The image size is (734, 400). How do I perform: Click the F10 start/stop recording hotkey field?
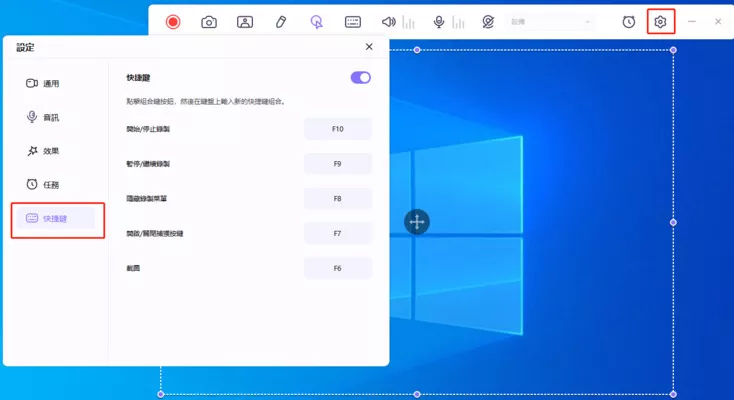coord(337,129)
